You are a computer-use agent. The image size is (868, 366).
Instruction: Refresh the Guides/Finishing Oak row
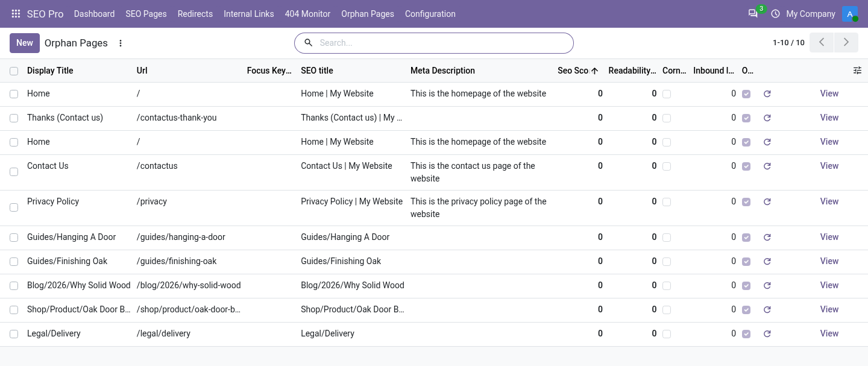tap(767, 262)
